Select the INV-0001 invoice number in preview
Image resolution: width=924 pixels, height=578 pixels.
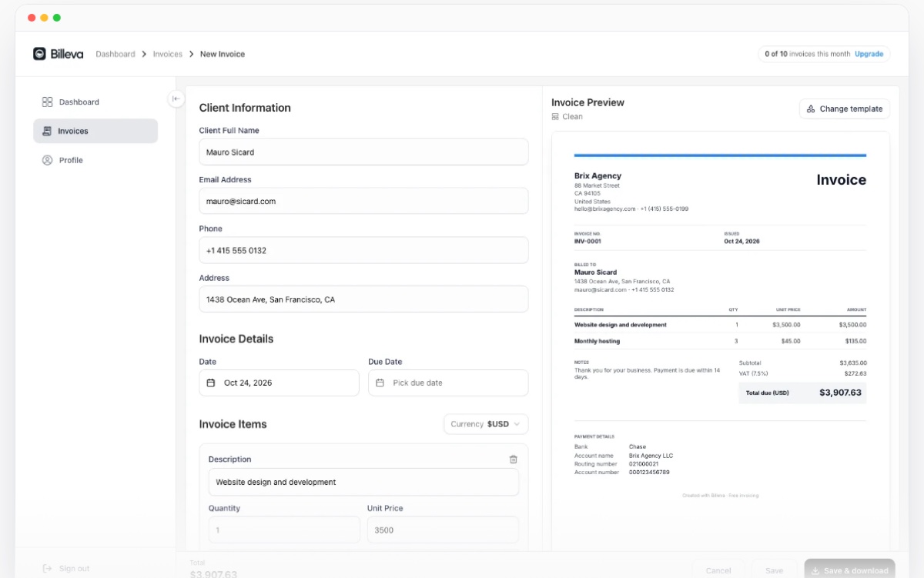pyautogui.click(x=588, y=242)
